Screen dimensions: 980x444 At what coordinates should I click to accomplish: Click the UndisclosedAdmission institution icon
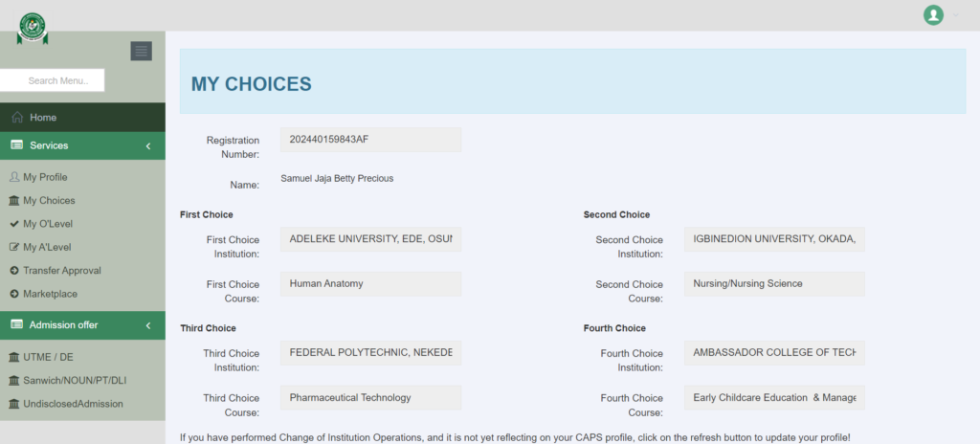(14, 404)
